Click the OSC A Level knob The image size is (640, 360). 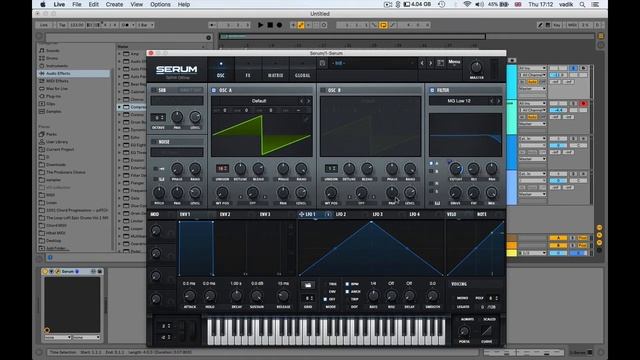pos(301,192)
